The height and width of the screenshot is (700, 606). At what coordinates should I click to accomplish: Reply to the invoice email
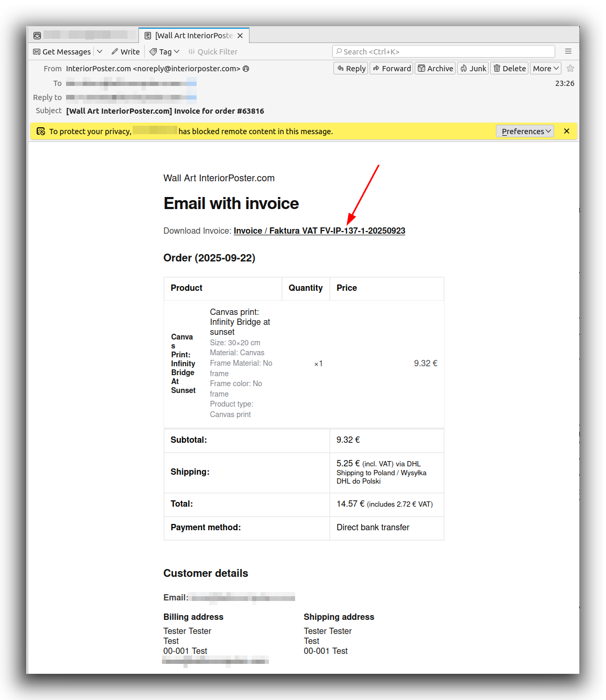click(x=351, y=69)
